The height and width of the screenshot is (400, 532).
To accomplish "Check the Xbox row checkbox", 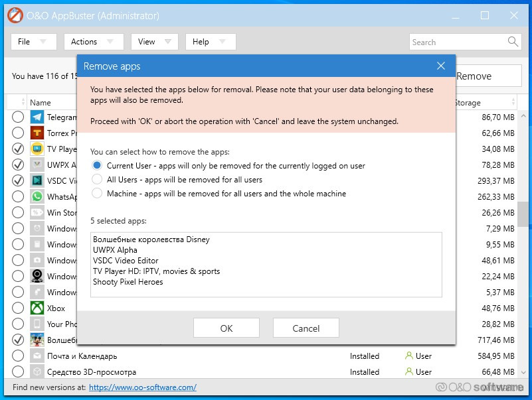I will [18, 308].
